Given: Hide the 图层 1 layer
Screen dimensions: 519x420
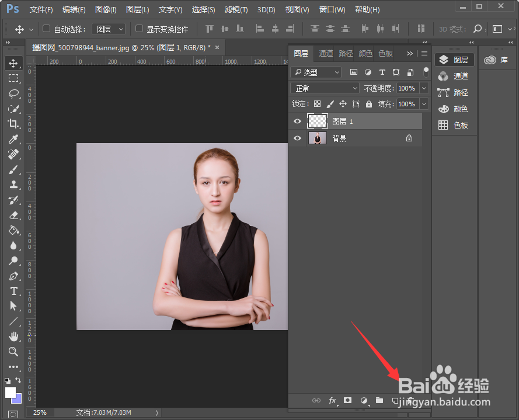Looking at the screenshot, I should coord(297,122).
